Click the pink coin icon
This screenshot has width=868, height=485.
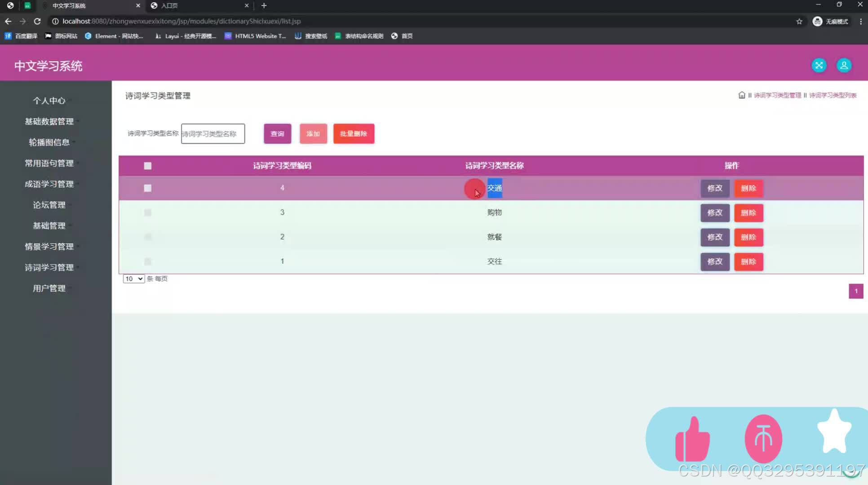(763, 439)
